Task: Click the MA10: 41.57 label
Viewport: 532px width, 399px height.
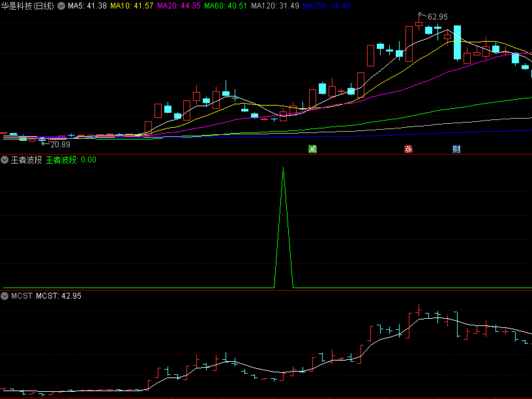Action: pos(132,6)
